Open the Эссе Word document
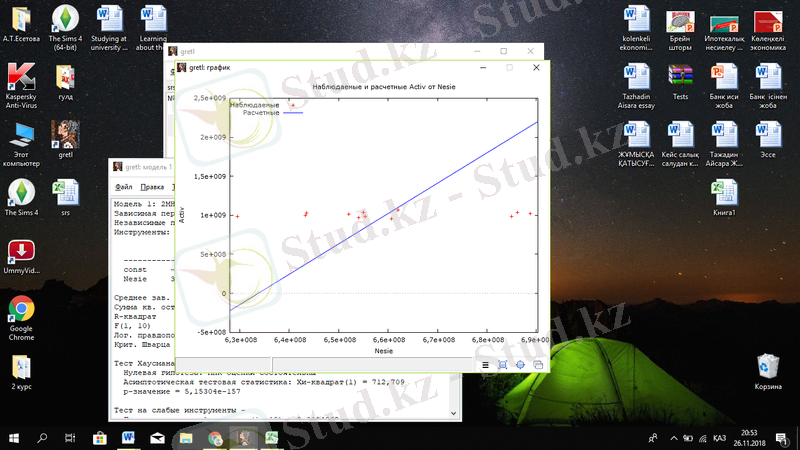The image size is (800, 450). [768, 139]
